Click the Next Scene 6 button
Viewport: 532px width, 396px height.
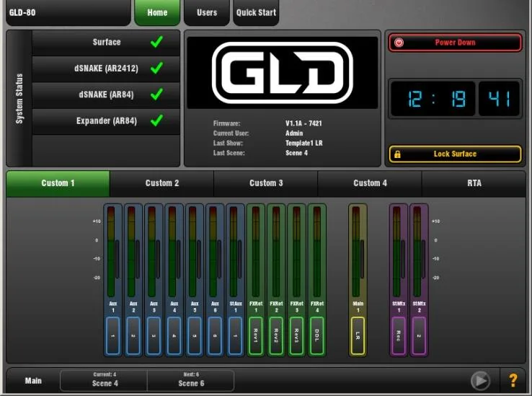pyautogui.click(x=191, y=380)
